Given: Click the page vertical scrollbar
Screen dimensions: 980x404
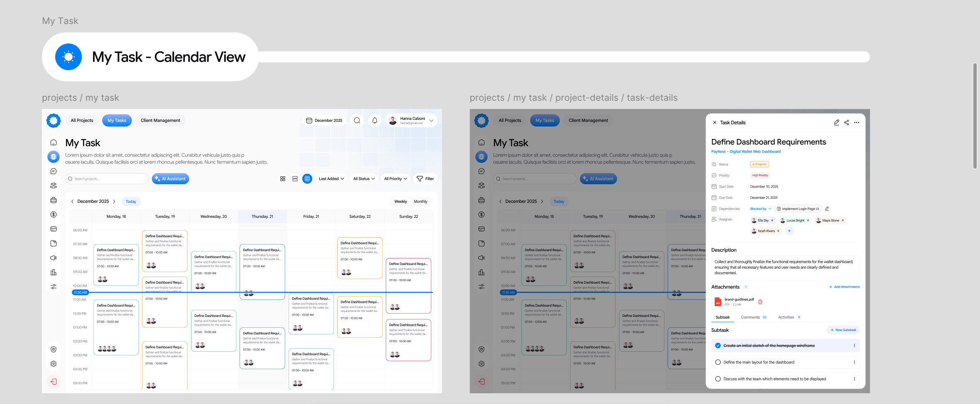Looking at the screenshot, I should point(975,116).
